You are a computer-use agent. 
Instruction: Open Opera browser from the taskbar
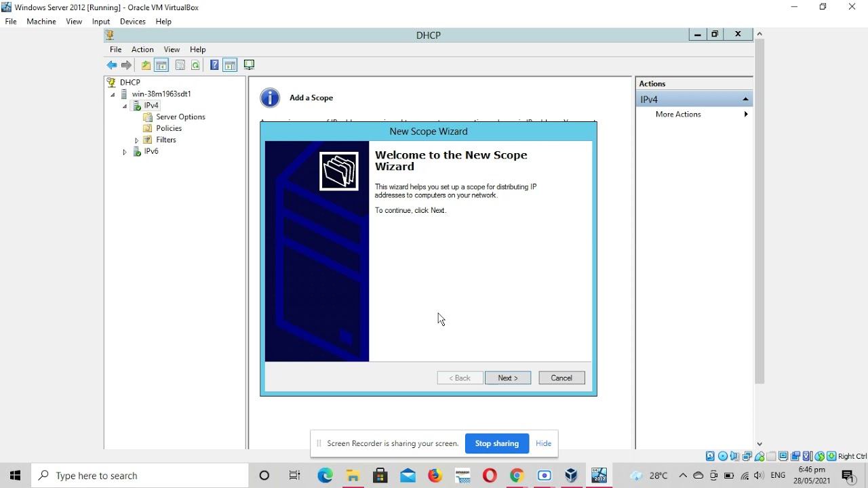490,476
